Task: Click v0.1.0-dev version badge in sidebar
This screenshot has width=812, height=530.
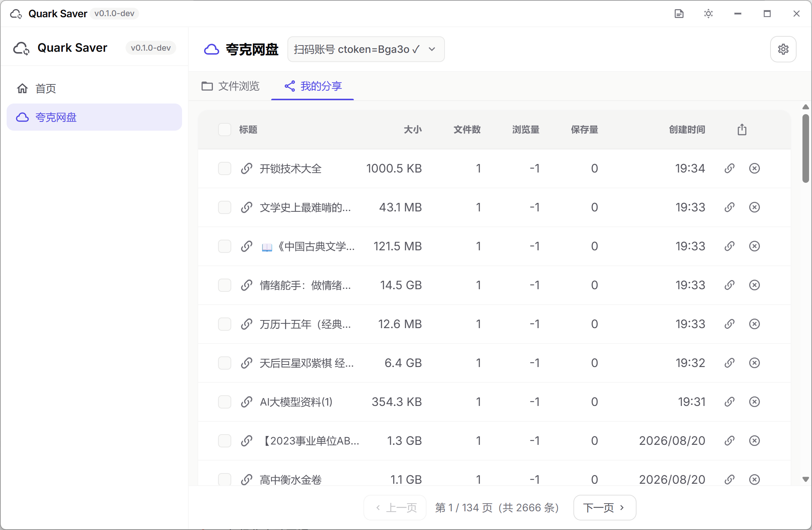Action: (151, 48)
